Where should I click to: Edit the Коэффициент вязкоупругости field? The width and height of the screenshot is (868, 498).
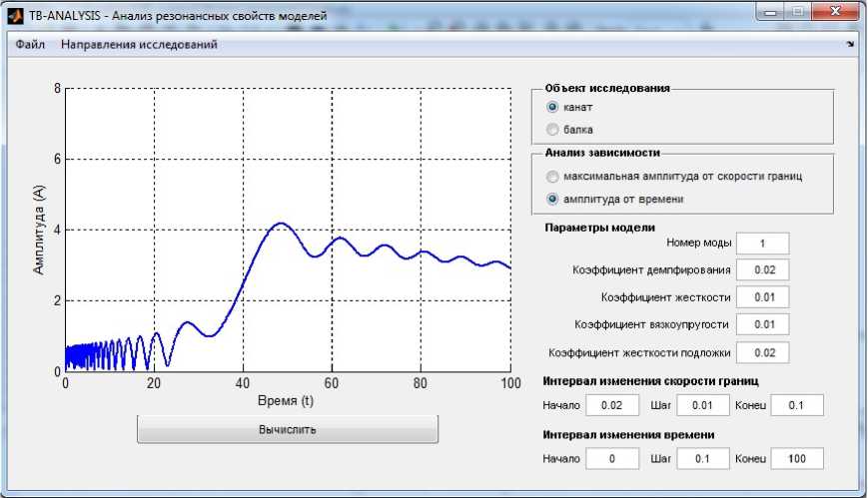pos(762,324)
